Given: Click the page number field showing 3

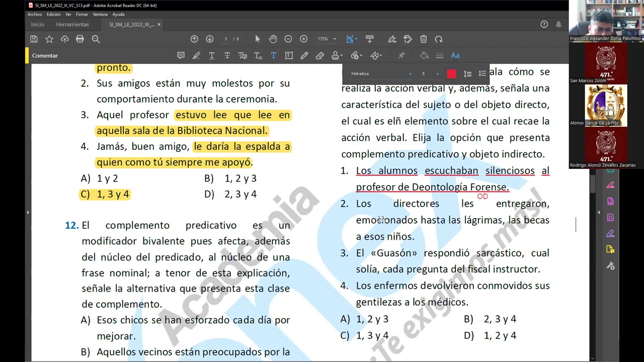Looking at the screenshot, I should (x=226, y=39).
